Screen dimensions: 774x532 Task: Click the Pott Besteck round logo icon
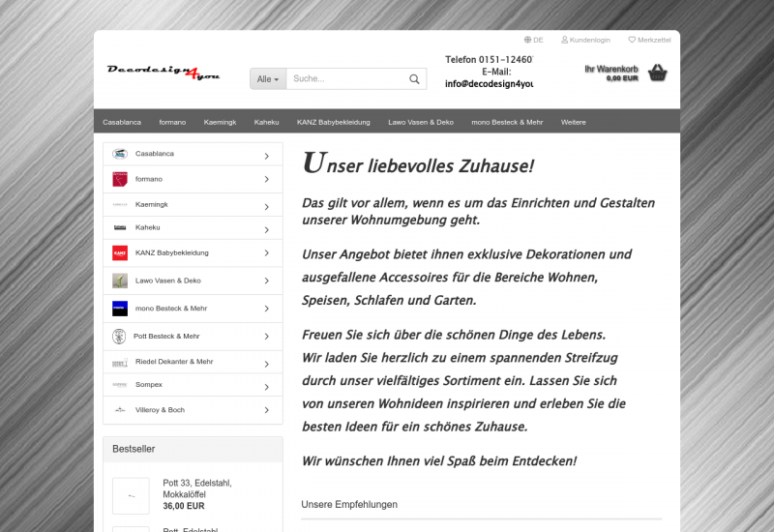click(120, 337)
